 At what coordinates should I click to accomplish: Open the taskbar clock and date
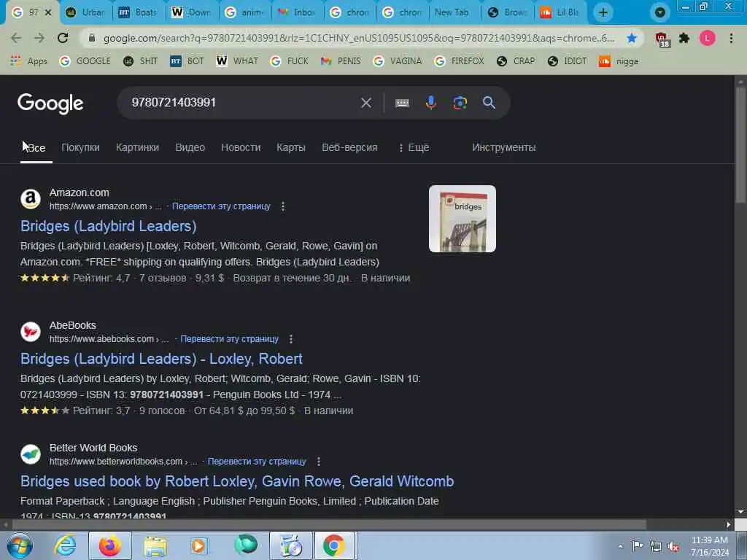pyautogui.click(x=710, y=545)
